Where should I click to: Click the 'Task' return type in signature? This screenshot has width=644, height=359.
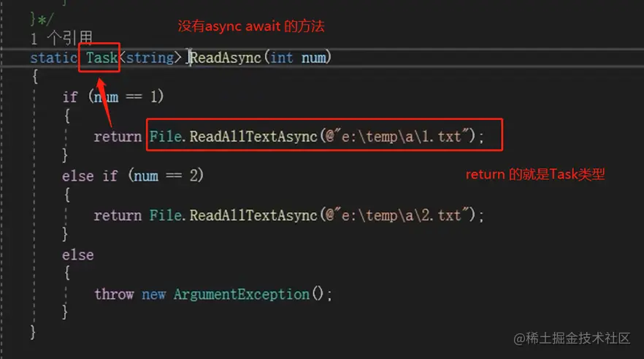(x=101, y=58)
